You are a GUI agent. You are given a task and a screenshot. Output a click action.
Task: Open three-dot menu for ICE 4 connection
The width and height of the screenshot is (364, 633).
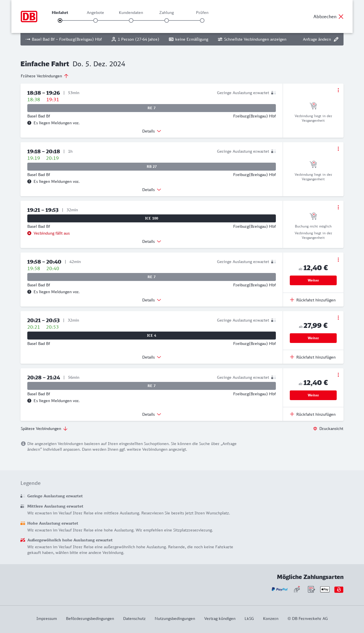(x=338, y=318)
